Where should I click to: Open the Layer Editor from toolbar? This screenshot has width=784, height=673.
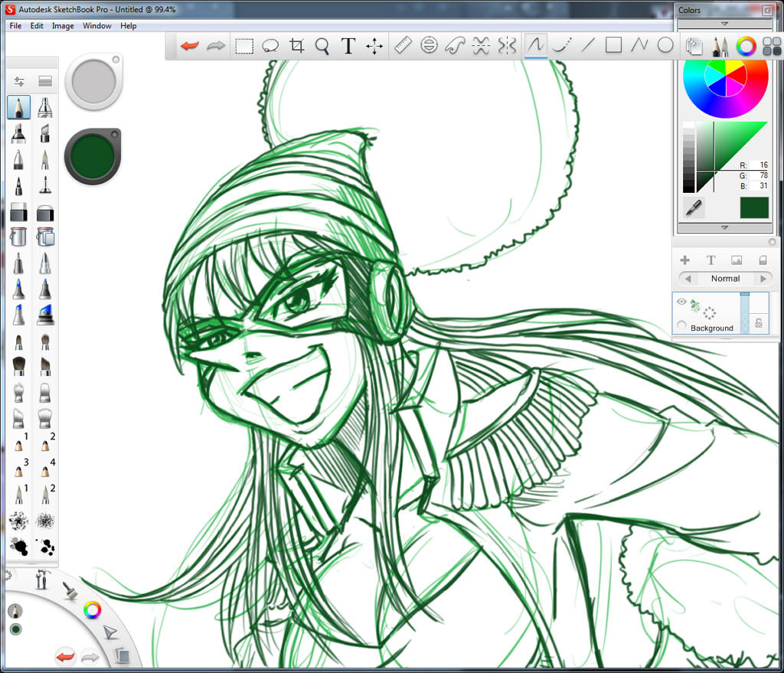point(694,47)
